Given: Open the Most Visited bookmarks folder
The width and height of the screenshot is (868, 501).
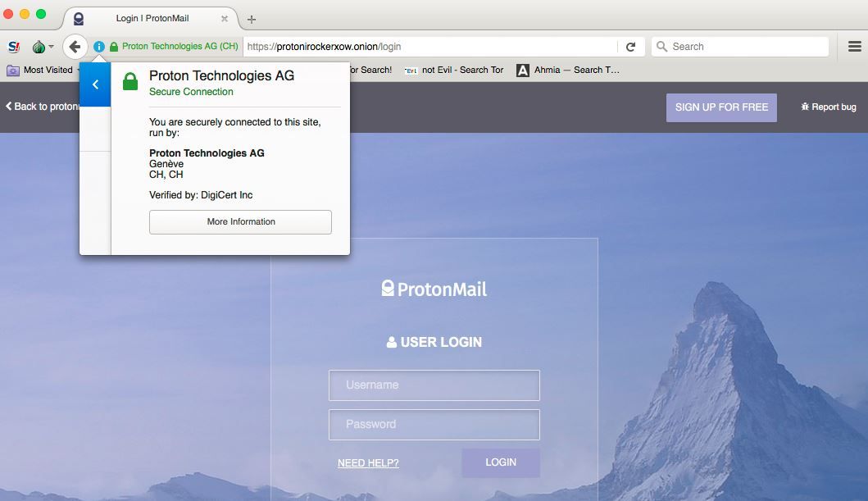Looking at the screenshot, I should click(42, 71).
